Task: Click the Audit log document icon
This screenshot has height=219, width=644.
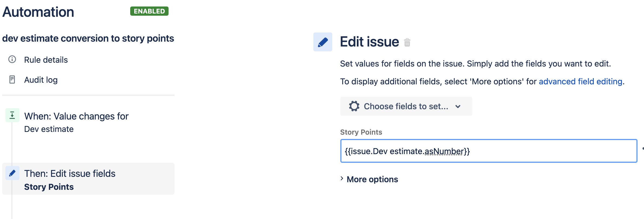Action: pos(12,79)
